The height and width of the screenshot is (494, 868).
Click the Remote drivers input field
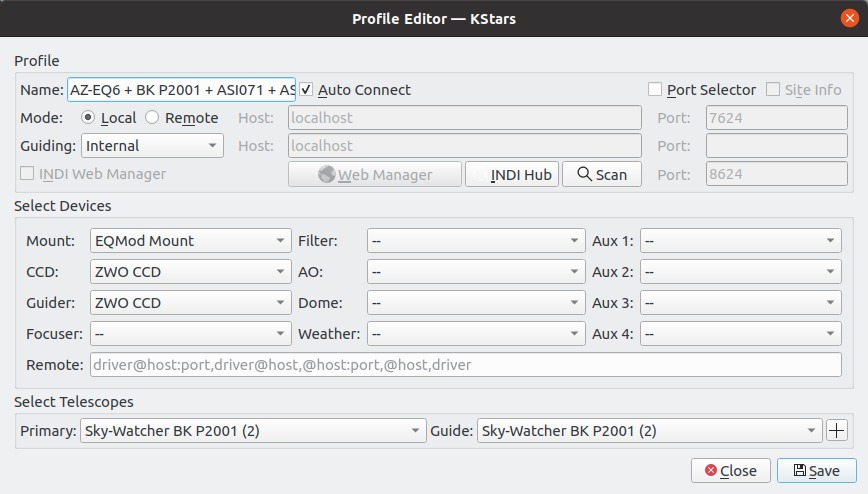466,365
